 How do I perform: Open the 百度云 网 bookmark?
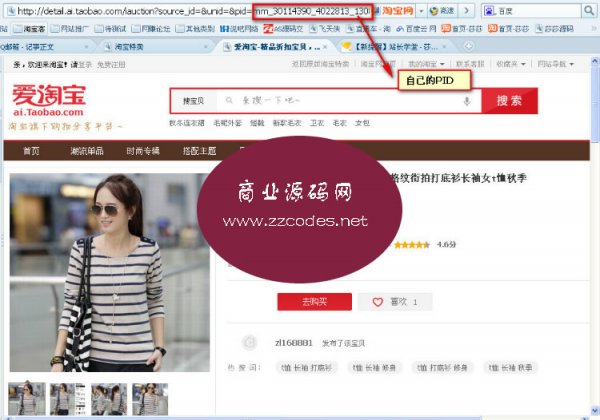(x=416, y=29)
